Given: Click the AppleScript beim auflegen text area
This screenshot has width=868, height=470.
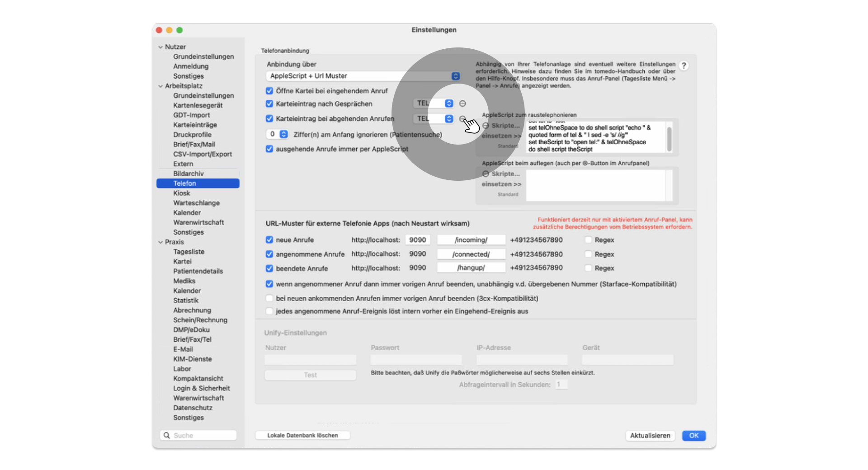Looking at the screenshot, I should click(x=596, y=185).
